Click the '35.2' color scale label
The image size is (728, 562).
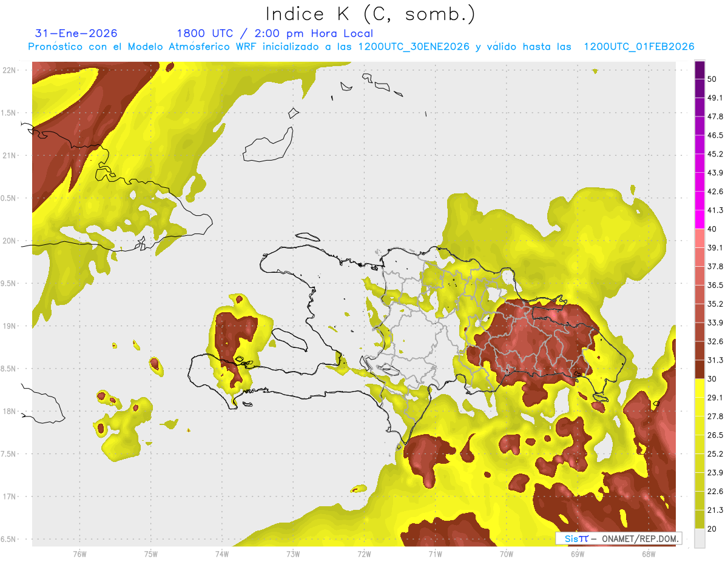click(x=715, y=304)
